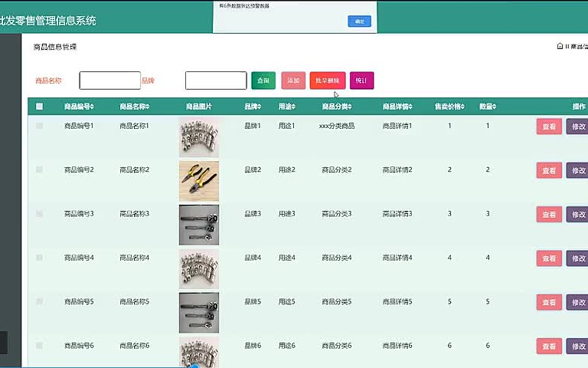View details of 商品名称4 row
588x368 pixels.
pyautogui.click(x=549, y=258)
